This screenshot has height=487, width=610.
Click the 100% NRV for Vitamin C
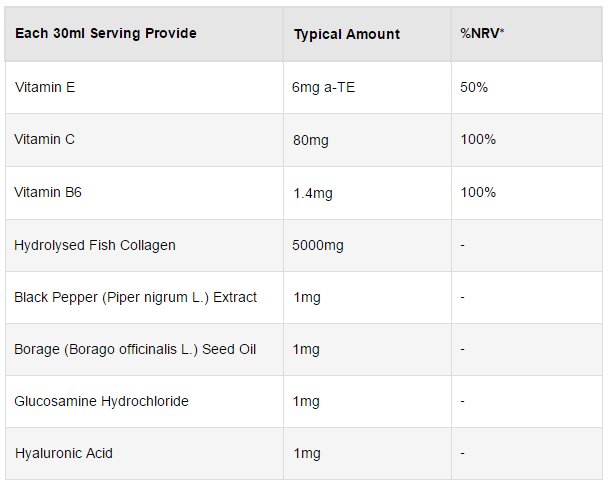point(478,139)
